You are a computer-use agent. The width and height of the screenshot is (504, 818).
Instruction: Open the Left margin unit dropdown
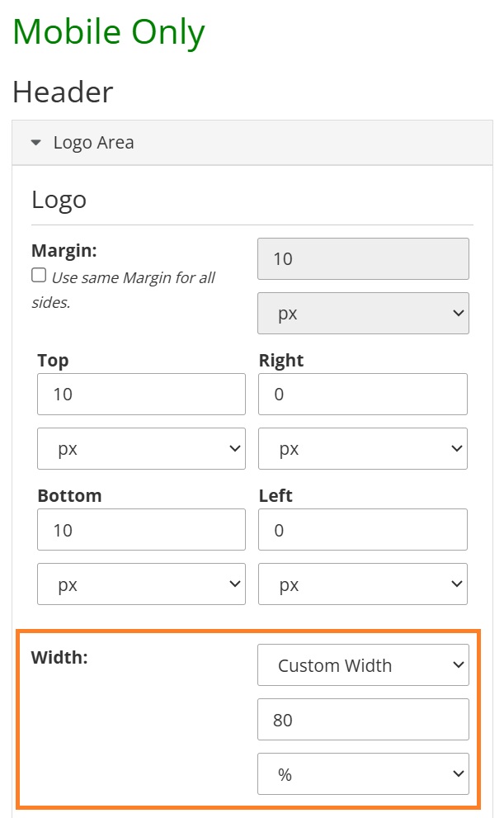click(363, 584)
